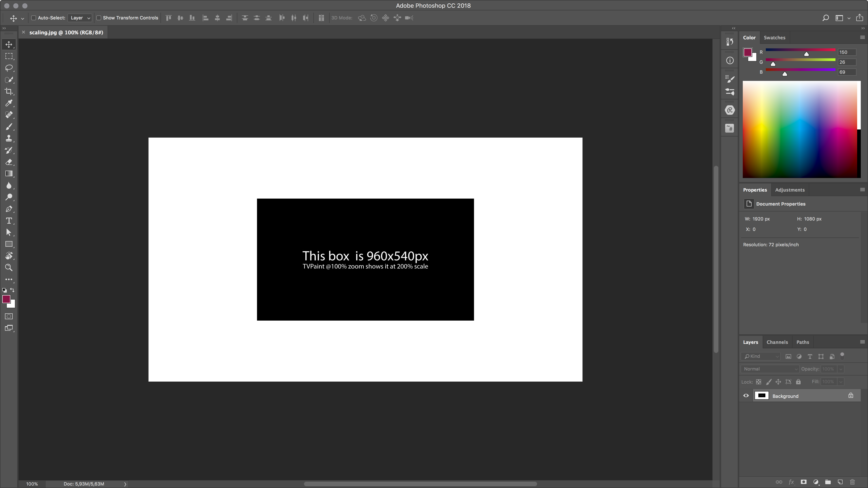Enable the Auto-Select checkbox

(34, 18)
